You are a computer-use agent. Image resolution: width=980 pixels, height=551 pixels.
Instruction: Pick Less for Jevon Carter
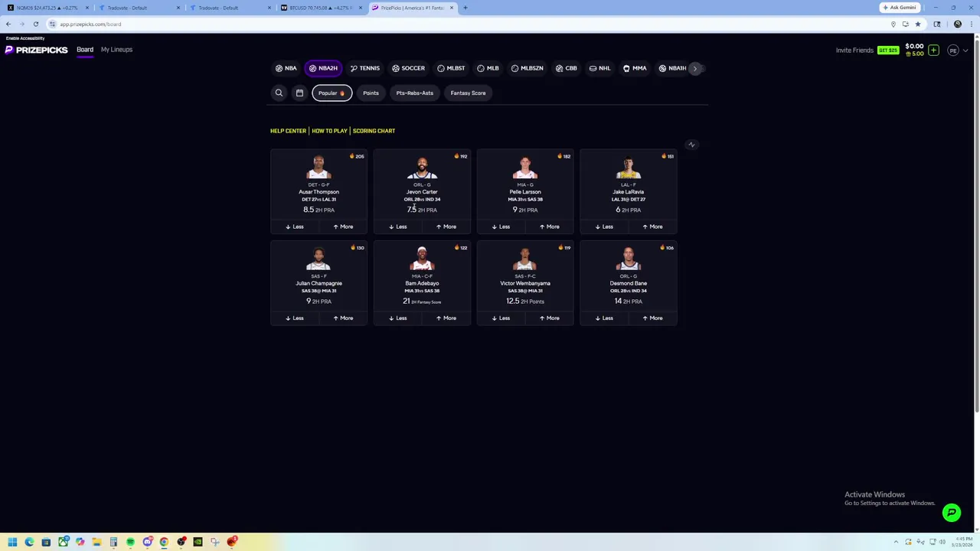point(397,227)
